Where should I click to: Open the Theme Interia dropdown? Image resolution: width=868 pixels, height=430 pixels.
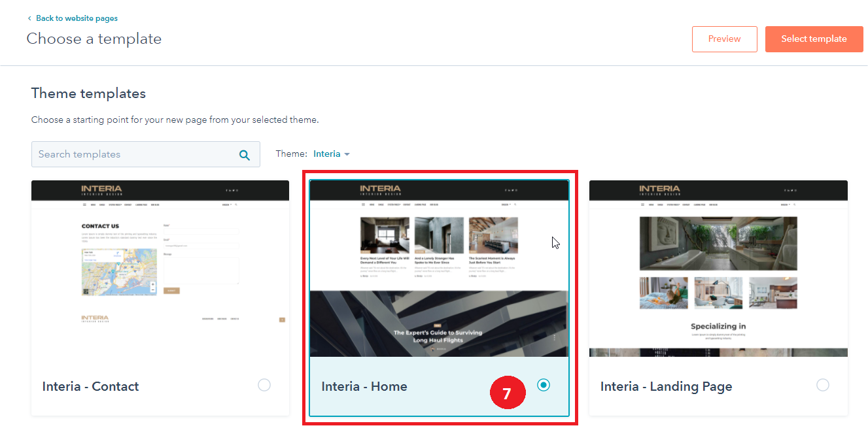[x=332, y=154]
